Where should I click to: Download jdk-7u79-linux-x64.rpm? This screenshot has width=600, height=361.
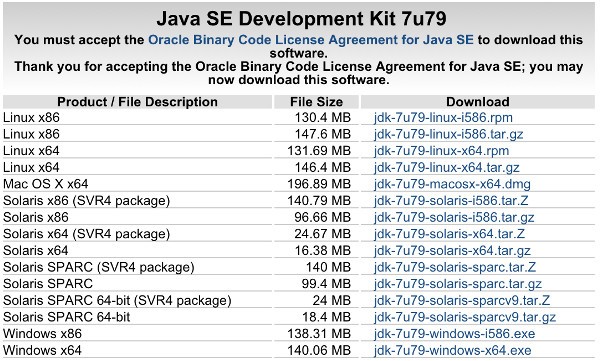[442, 151]
